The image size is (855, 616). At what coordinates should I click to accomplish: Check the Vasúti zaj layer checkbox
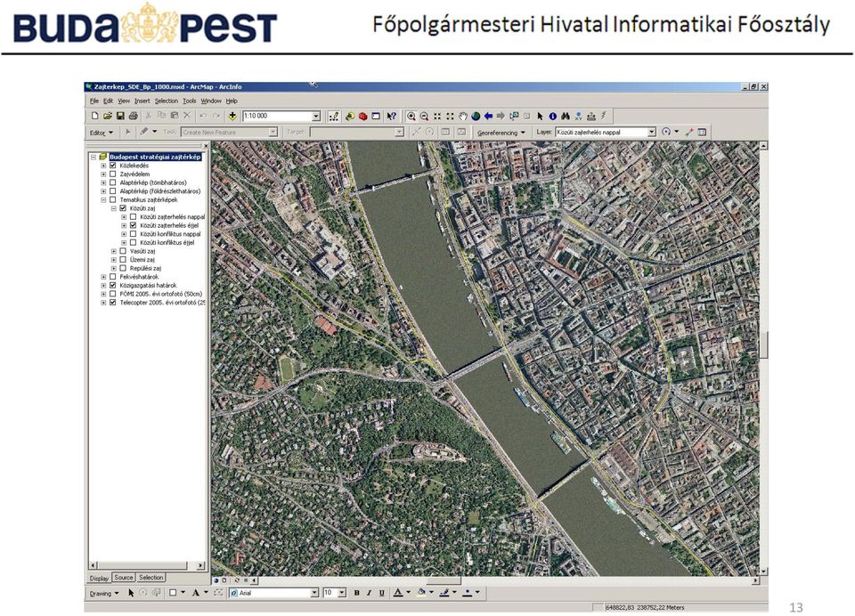(123, 251)
